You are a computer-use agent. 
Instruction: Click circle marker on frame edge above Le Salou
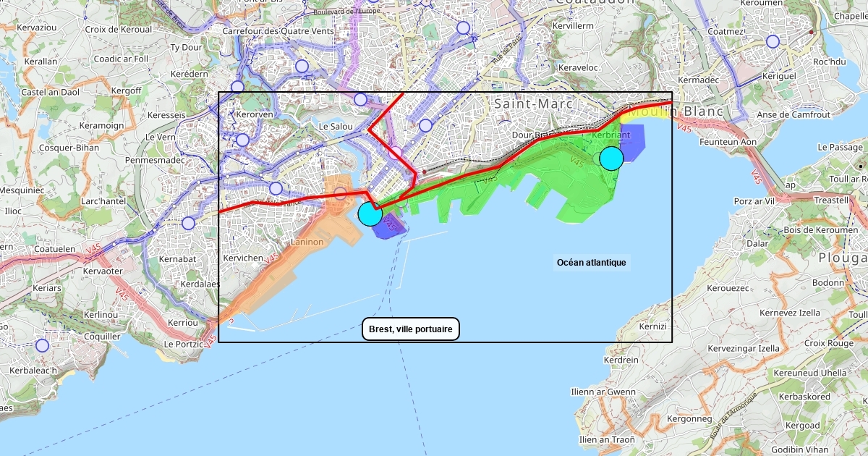[360, 99]
